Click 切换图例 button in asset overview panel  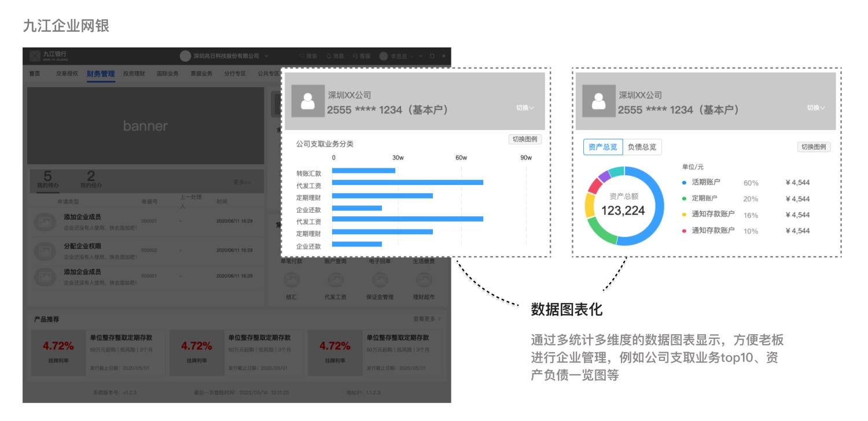[x=814, y=147]
